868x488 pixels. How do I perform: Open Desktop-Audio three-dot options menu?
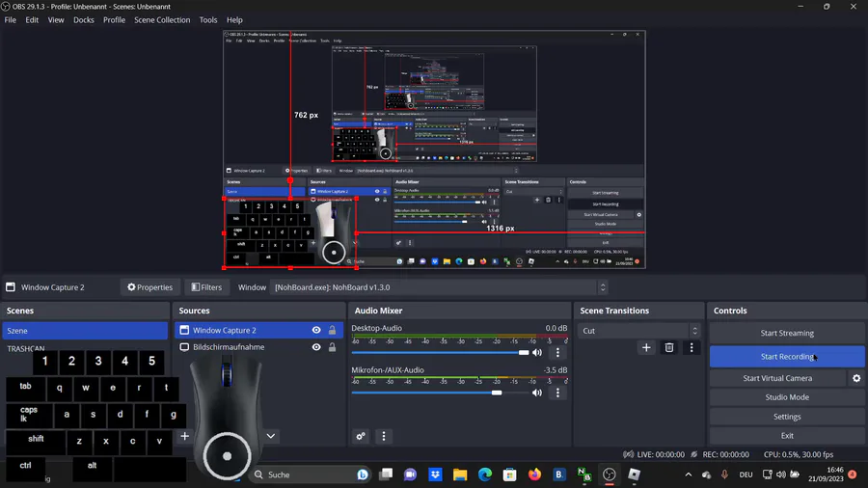pos(557,352)
